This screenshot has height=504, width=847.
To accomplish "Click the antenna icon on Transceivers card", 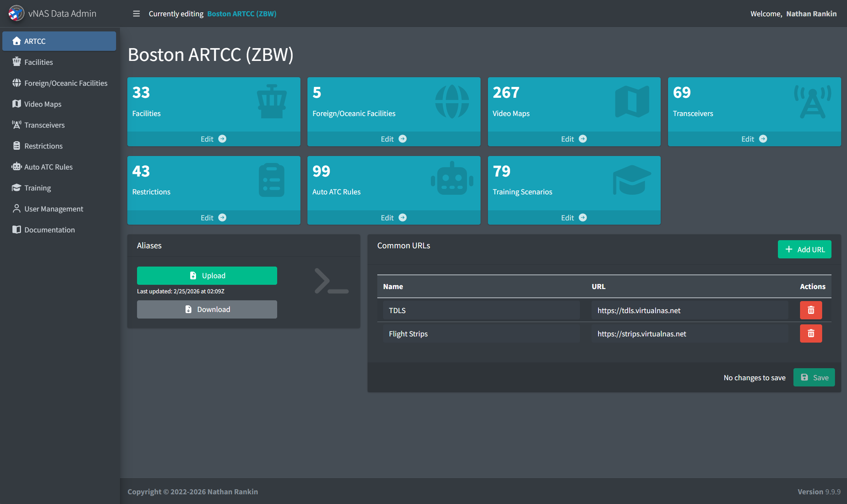I will [812, 101].
